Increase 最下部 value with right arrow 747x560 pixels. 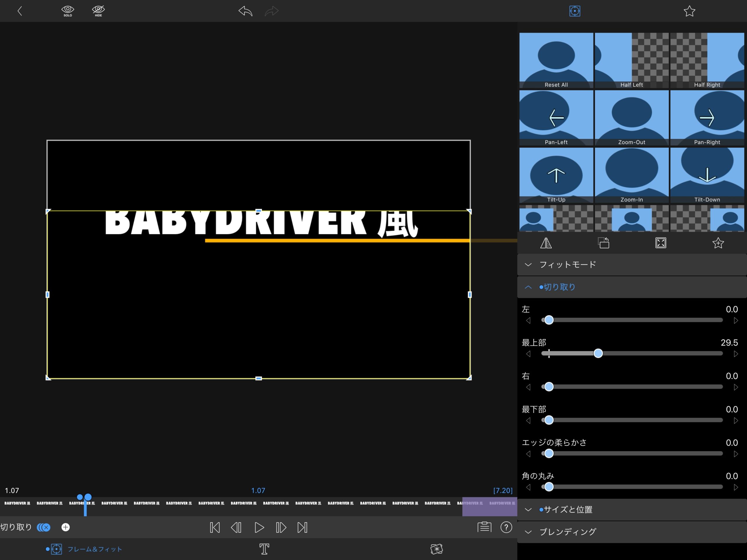pos(736,421)
